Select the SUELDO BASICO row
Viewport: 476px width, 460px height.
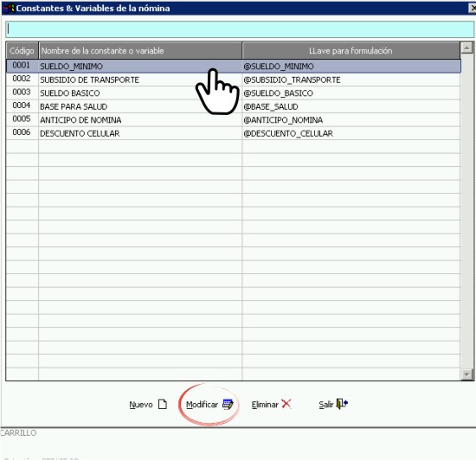click(x=233, y=93)
